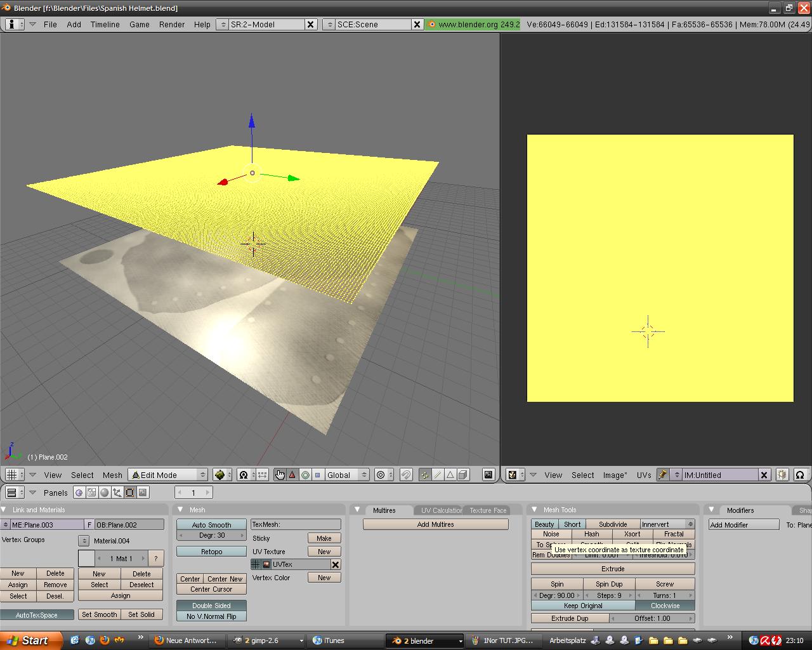
Task: Click the pin image icon in UV editor
Action: point(662,475)
